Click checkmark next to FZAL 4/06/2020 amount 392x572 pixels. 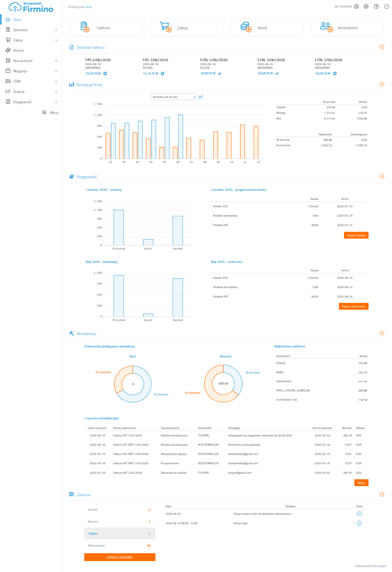click(220, 73)
